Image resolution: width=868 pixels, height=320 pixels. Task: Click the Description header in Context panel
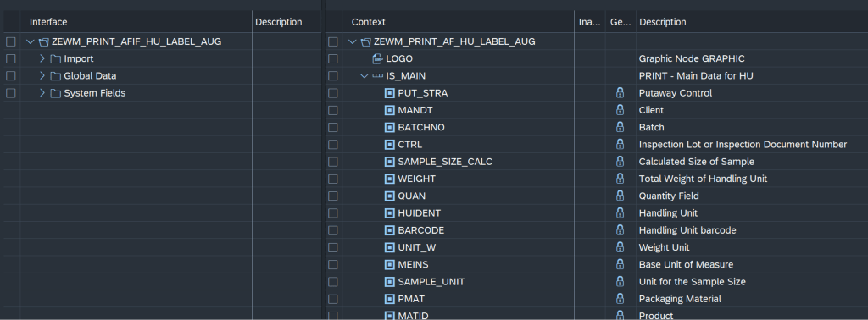coord(663,22)
